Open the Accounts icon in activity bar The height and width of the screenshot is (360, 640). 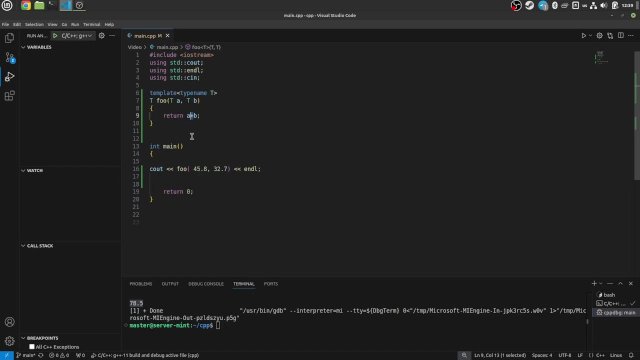9,322
